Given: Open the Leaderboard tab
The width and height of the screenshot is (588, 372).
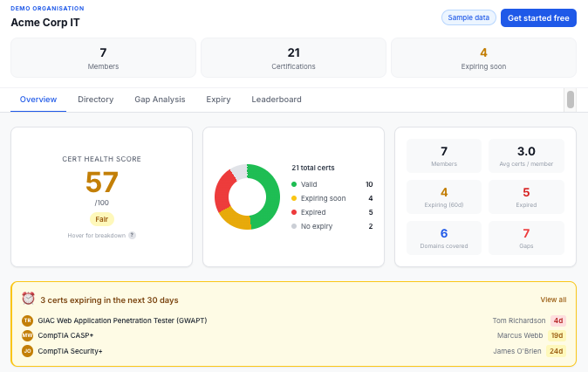Looking at the screenshot, I should (x=277, y=100).
